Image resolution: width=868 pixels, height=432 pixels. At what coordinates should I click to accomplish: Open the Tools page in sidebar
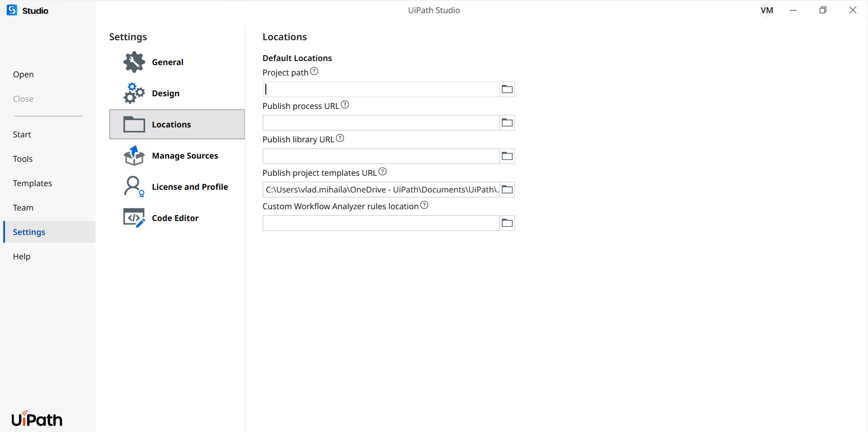23,159
